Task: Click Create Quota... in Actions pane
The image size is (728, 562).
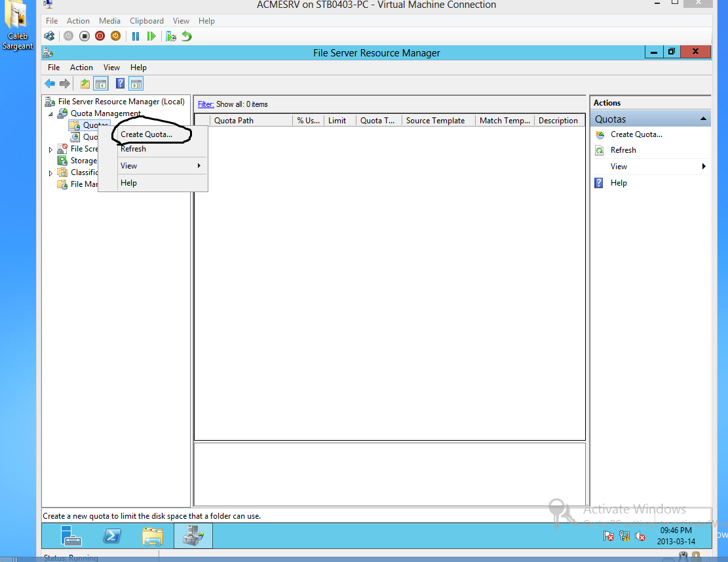Action: point(636,134)
